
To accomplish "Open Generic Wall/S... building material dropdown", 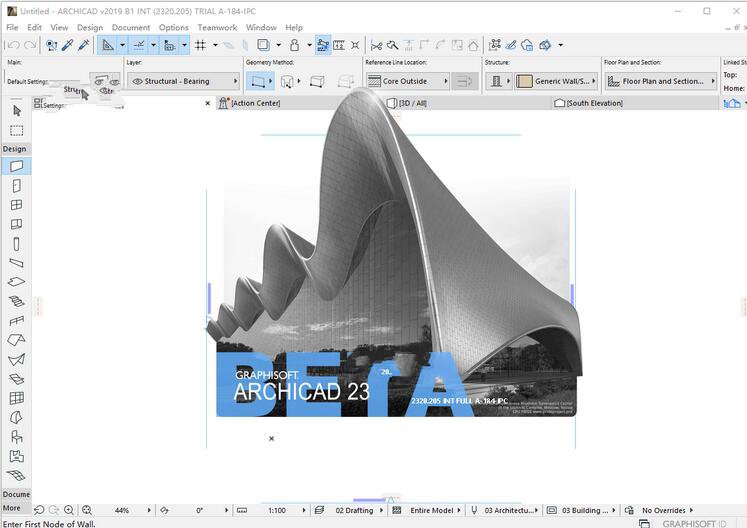I will pyautogui.click(x=556, y=81).
